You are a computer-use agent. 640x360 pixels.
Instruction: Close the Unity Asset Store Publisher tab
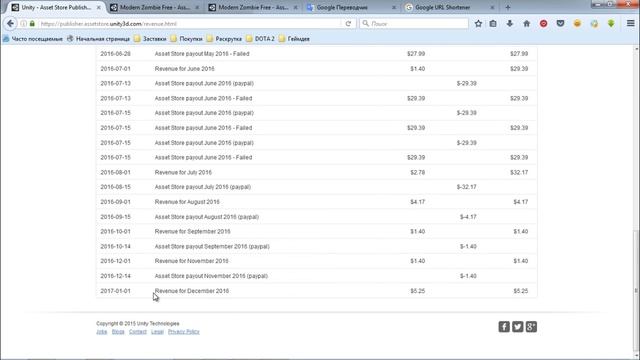tap(98, 8)
